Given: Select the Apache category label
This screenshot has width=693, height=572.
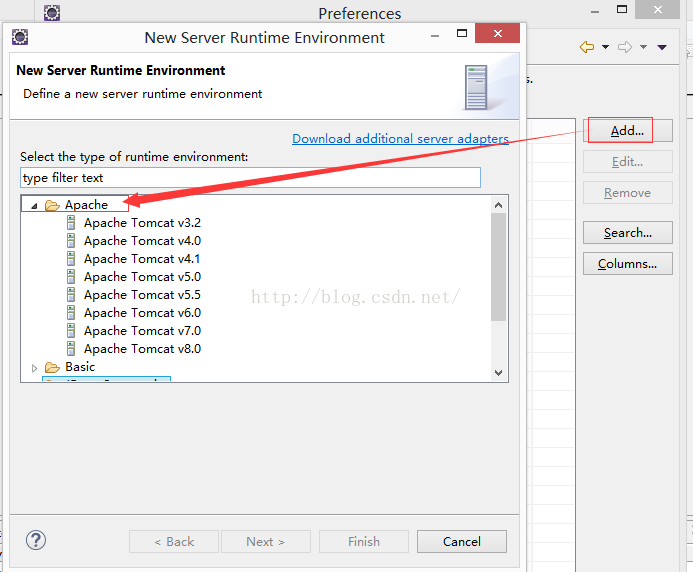Looking at the screenshot, I should point(86,205).
